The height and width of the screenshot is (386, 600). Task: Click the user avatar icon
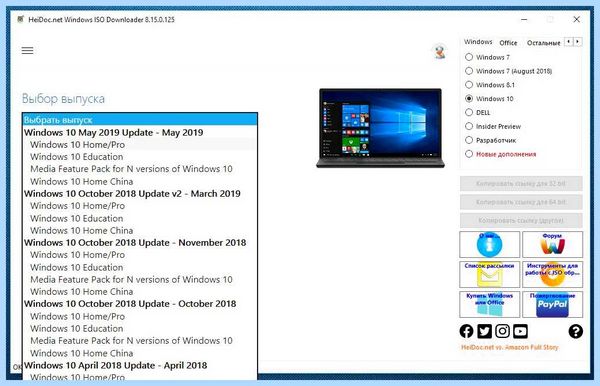[440, 52]
